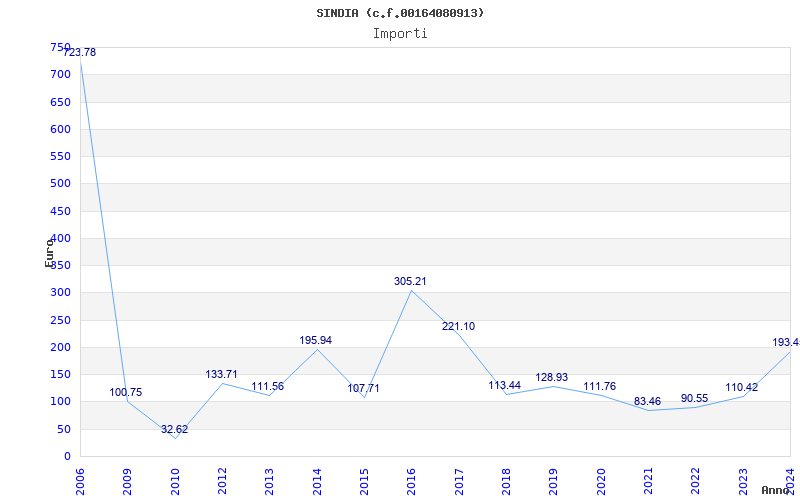Select the 32.62 lowest data label
The width and height of the screenshot is (800, 500).
click(174, 429)
